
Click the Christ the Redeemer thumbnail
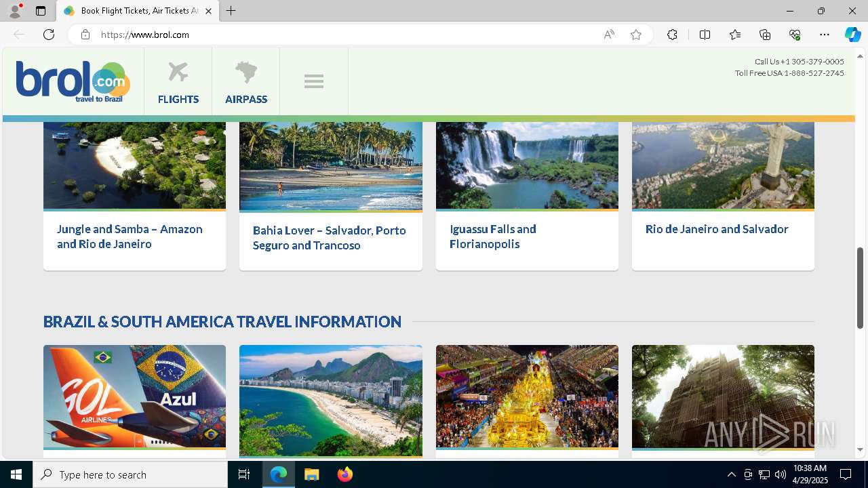723,165
